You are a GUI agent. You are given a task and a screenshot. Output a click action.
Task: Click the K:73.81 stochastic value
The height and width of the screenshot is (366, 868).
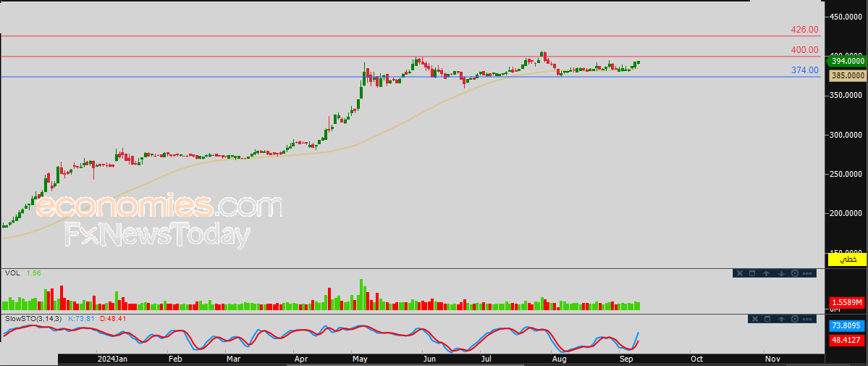point(81,318)
